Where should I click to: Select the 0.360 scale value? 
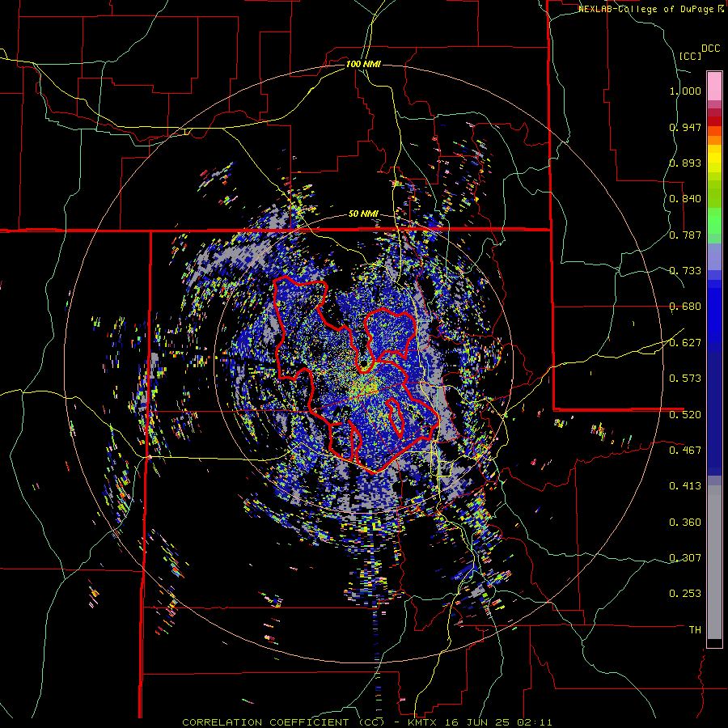pos(685,523)
